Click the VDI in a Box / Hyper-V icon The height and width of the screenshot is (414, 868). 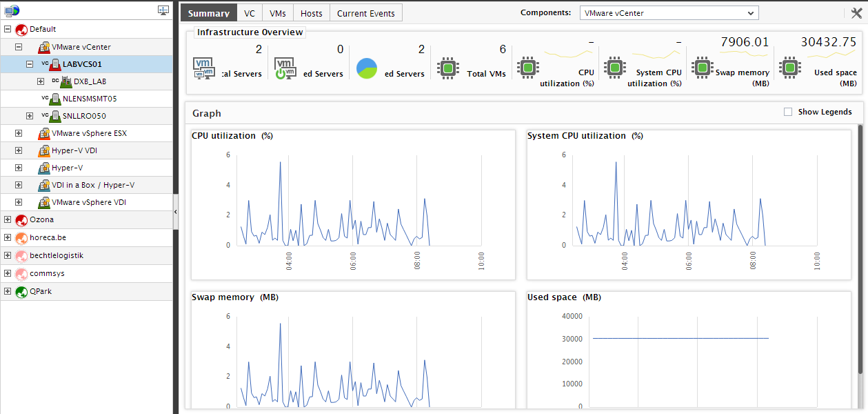click(44, 186)
